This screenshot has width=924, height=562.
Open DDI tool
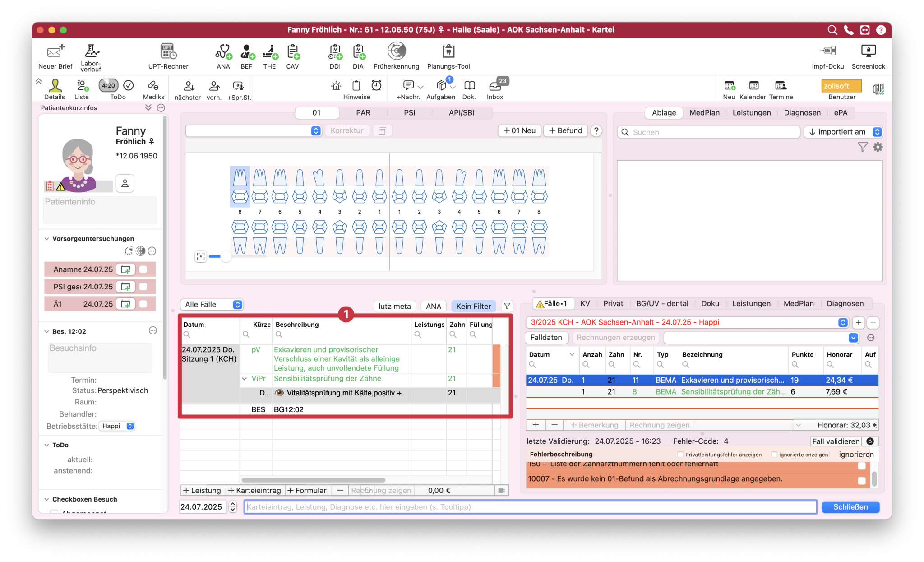335,56
